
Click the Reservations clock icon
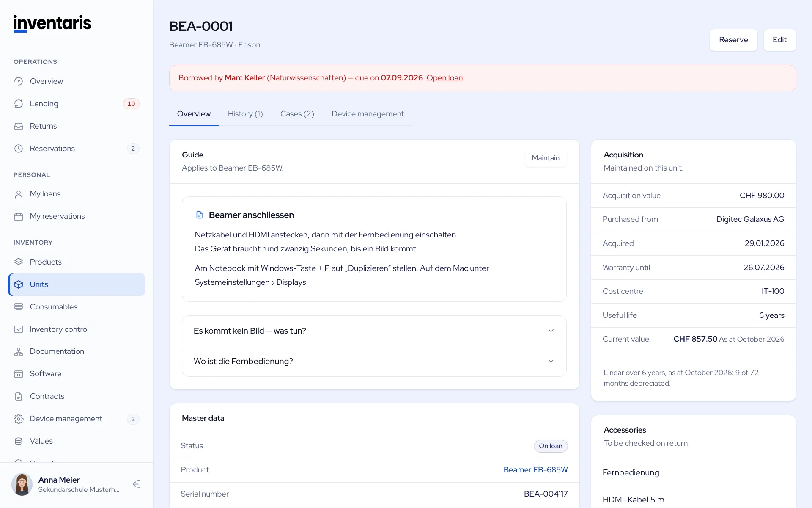[x=19, y=149]
